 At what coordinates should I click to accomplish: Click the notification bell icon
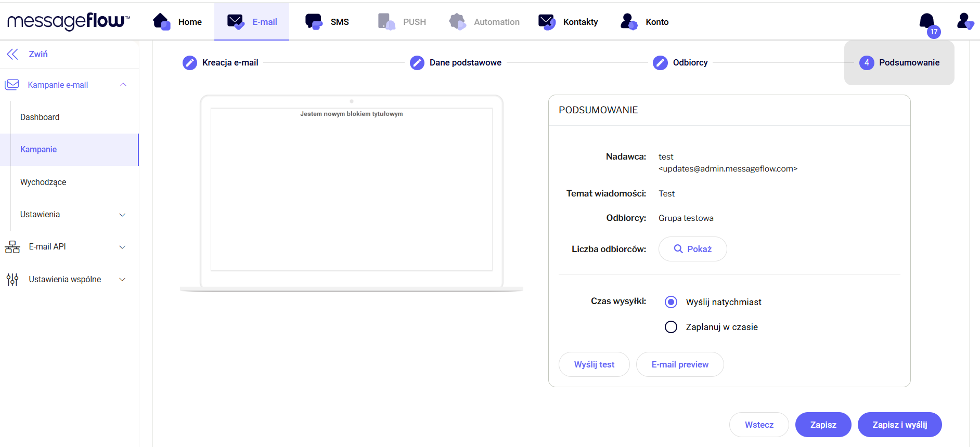click(x=927, y=22)
